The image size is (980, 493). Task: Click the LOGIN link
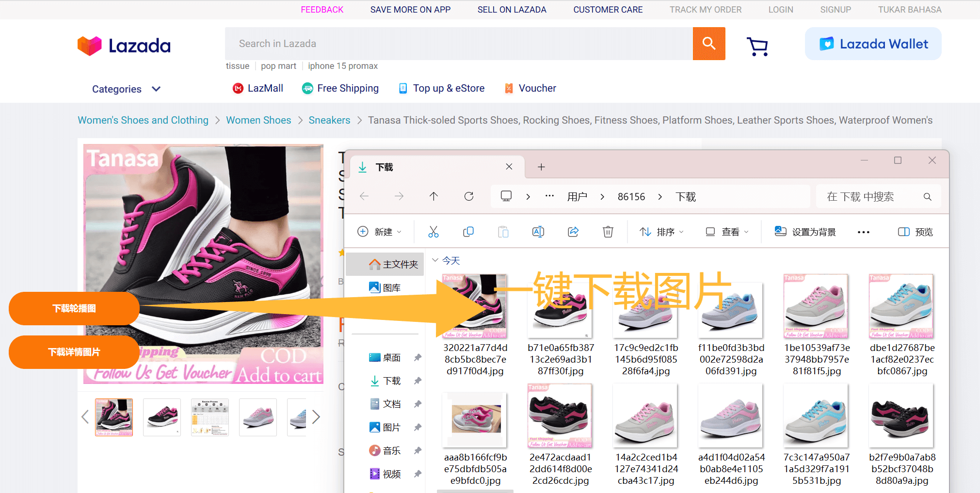(781, 10)
